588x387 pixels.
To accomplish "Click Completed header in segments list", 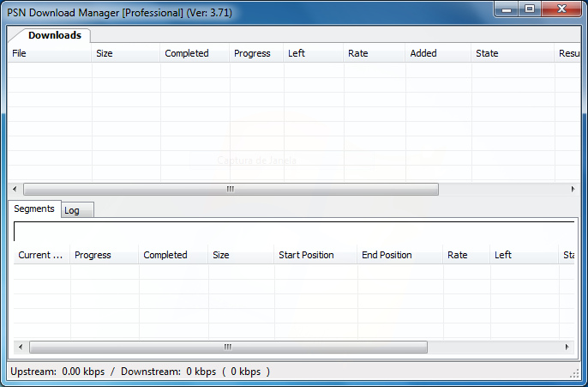I will point(173,255).
